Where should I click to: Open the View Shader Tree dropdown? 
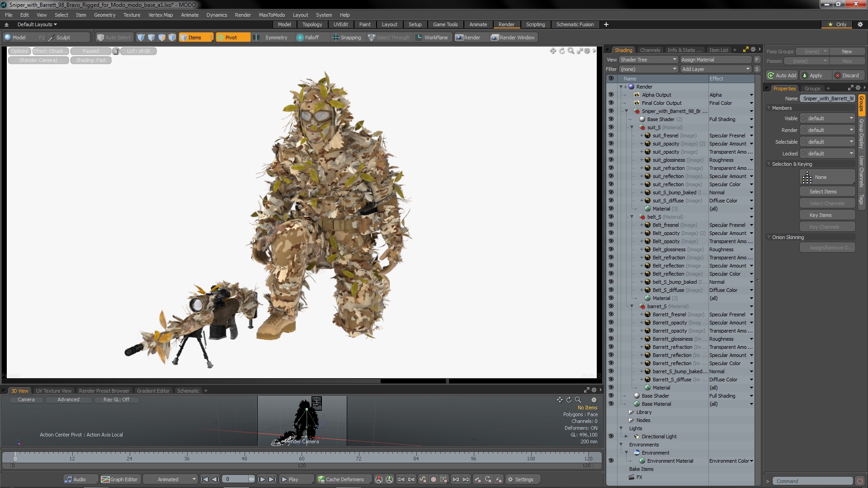(648, 60)
